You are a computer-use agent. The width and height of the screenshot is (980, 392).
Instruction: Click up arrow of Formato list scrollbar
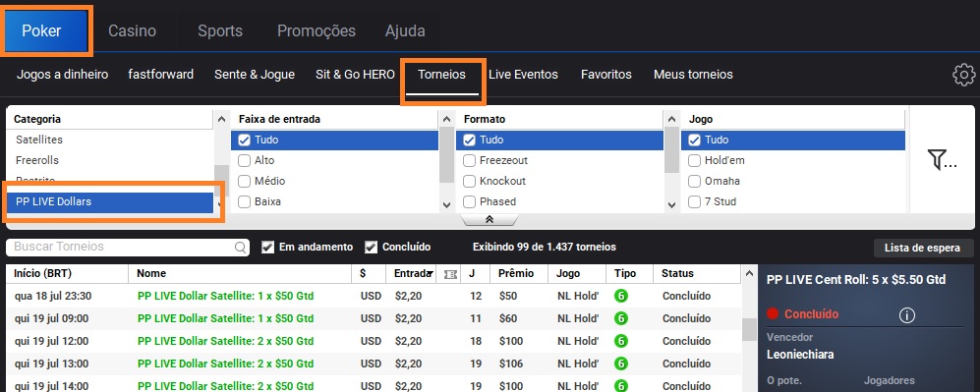[x=671, y=119]
